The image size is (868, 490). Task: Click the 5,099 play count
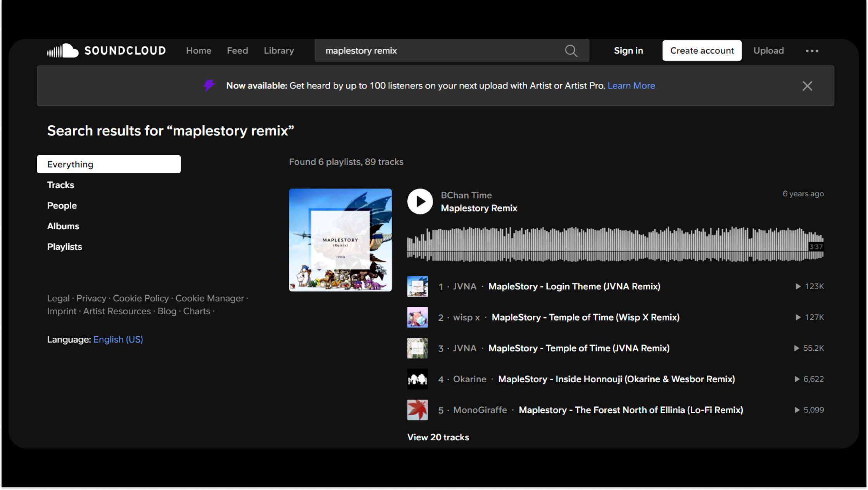809,410
